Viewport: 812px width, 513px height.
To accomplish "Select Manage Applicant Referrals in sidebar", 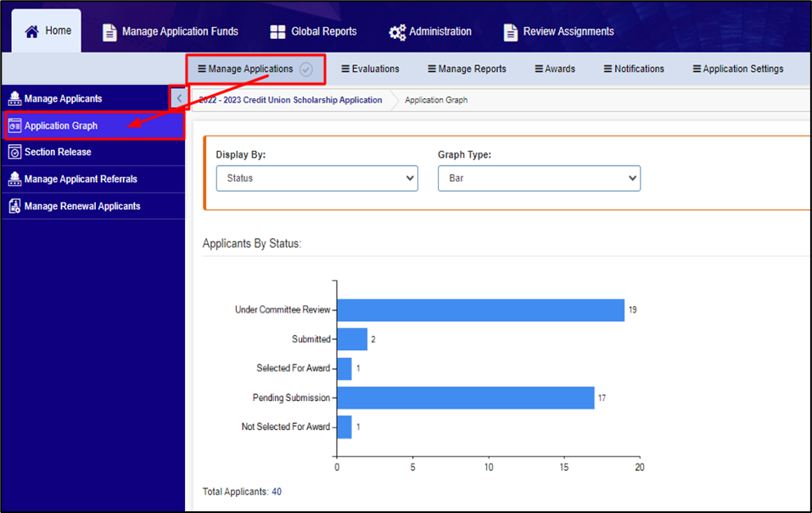I will (94, 179).
